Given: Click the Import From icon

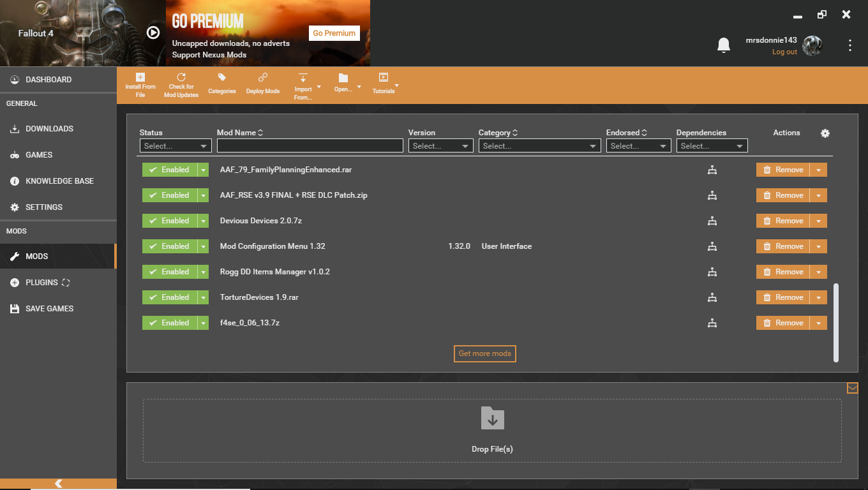Looking at the screenshot, I should 303,78.
